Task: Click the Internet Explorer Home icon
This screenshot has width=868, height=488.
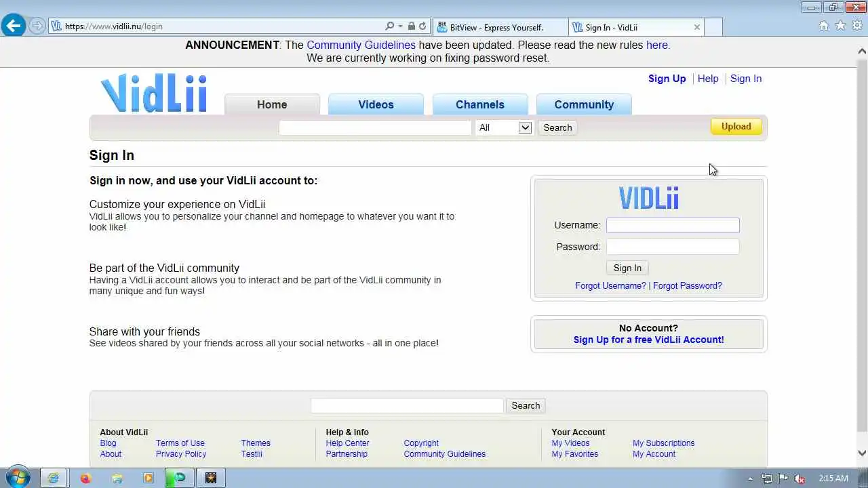Action: click(x=824, y=26)
